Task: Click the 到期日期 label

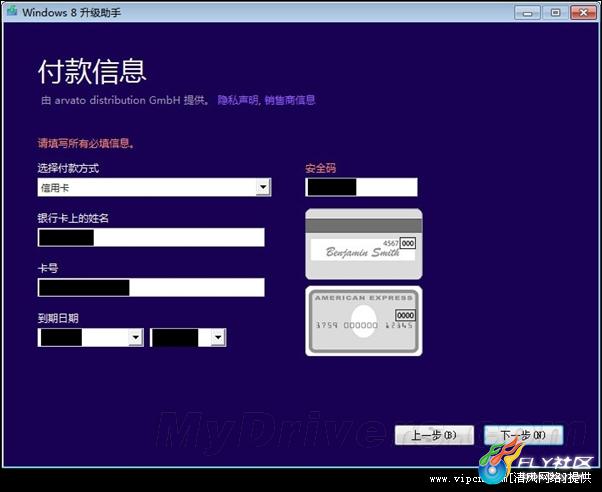Action: point(58,318)
